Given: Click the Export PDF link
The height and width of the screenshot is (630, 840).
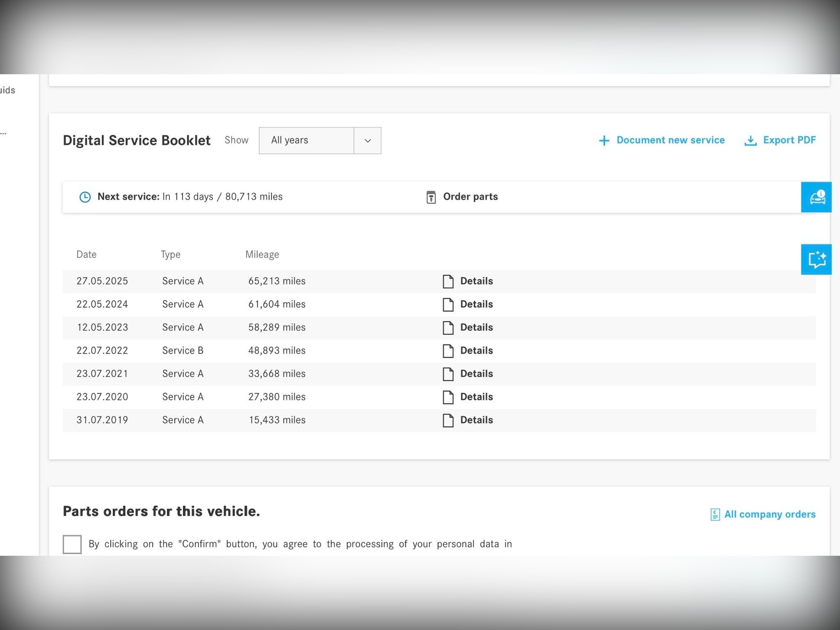Looking at the screenshot, I should coord(789,140).
